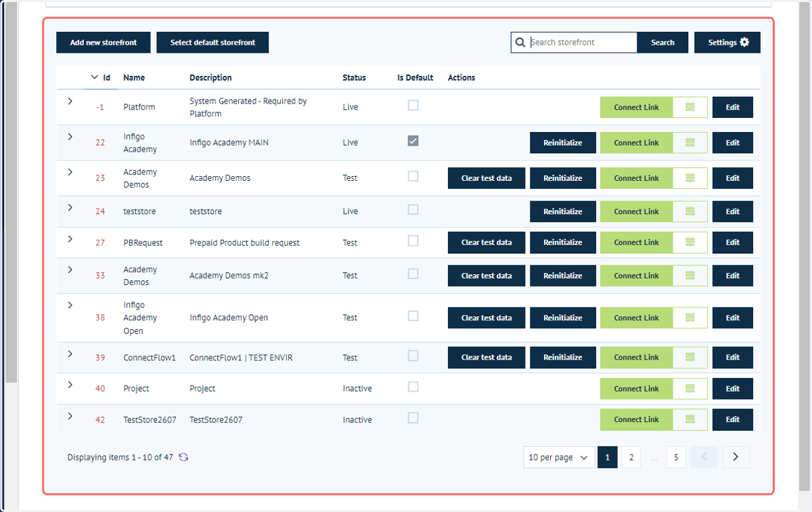Expand the ConnectFlow1 row
The height and width of the screenshot is (512, 812).
tap(70, 353)
